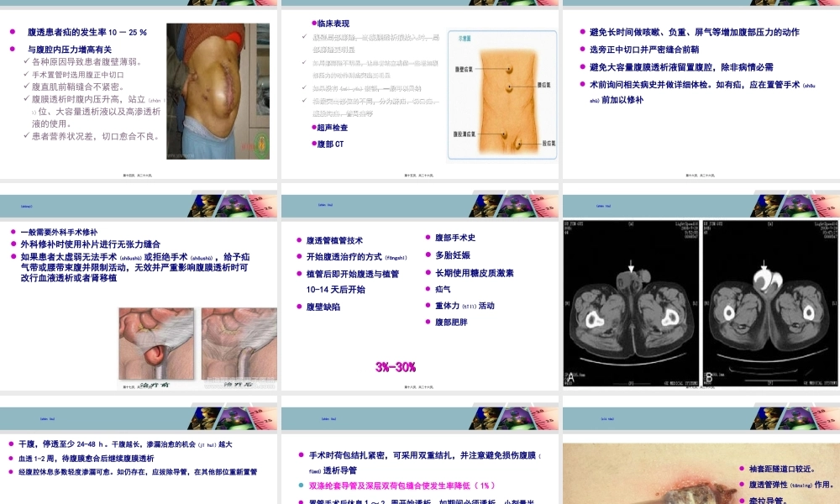Click the bullet marker next to 超声检查
This screenshot has height=504, width=840.
tap(315, 127)
